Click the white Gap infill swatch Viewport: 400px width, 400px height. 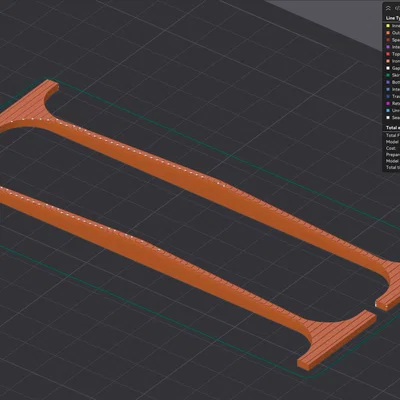[x=388, y=68]
